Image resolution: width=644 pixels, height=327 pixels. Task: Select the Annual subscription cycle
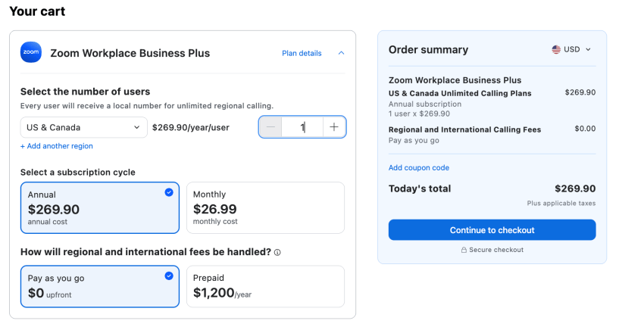(100, 207)
